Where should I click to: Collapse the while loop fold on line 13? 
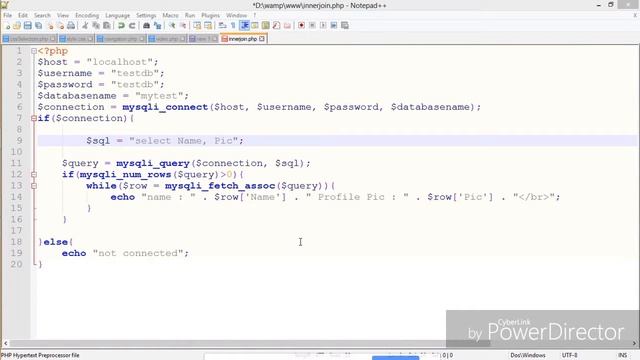(x=34, y=186)
